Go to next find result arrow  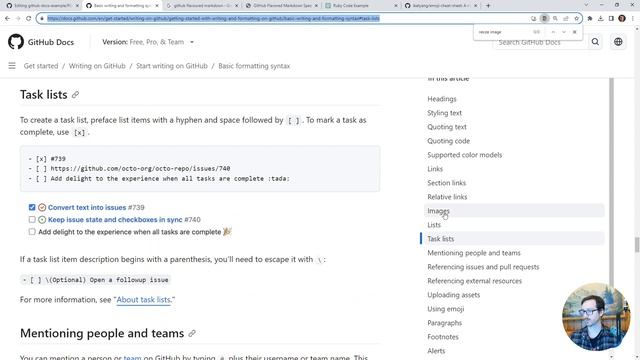(x=564, y=32)
